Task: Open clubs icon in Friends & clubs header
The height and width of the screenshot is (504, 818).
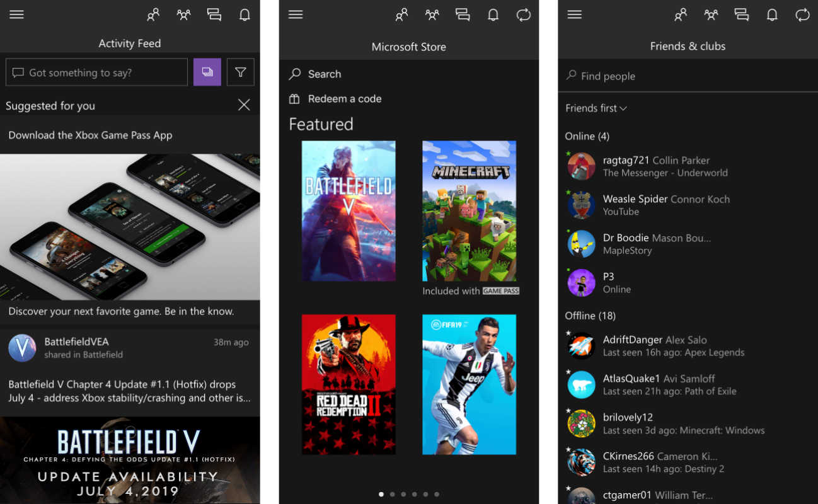Action: tap(711, 15)
